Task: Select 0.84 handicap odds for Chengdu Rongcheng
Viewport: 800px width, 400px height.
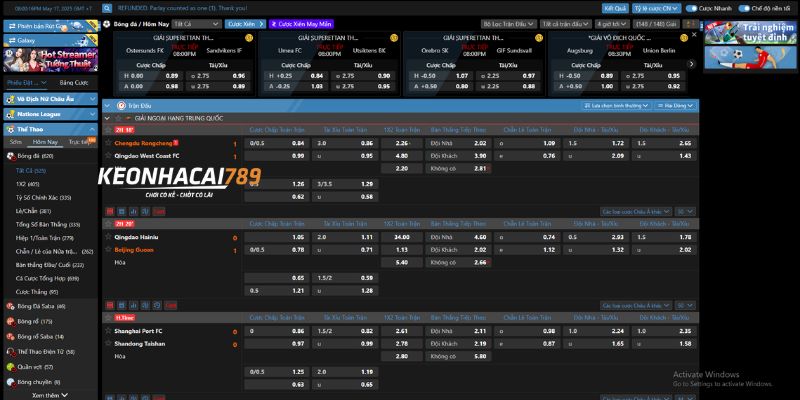Action: 277,143
